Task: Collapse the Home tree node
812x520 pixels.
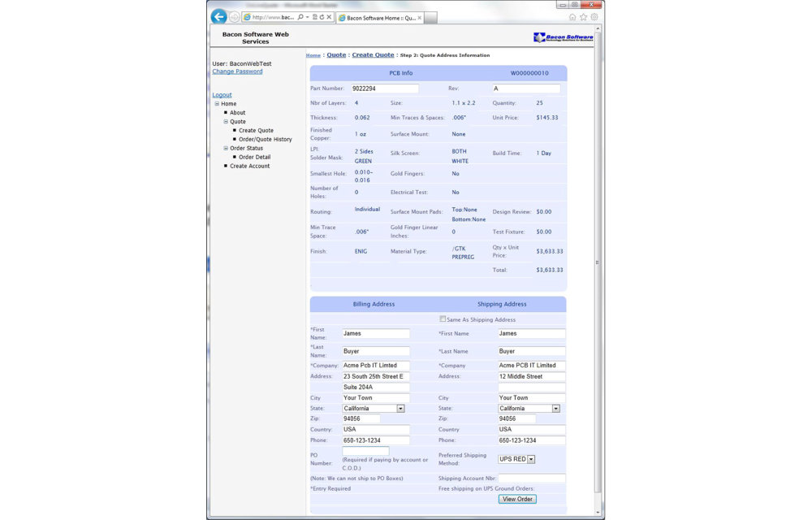Action: tap(217, 103)
